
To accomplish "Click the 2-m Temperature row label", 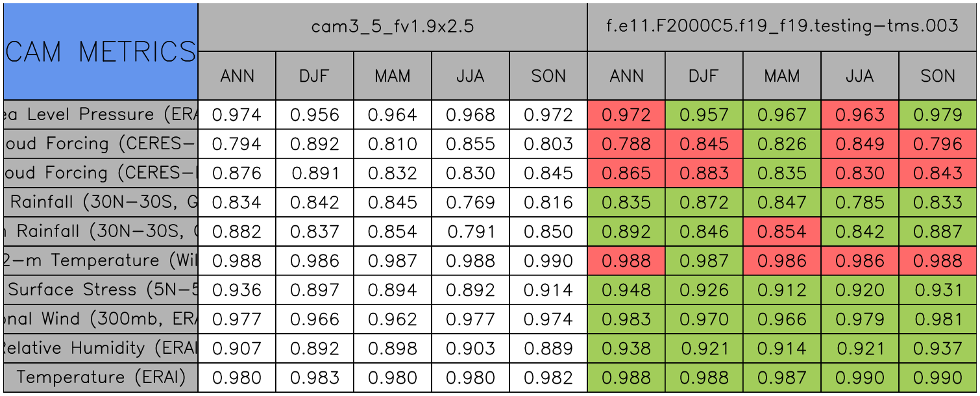I will [x=101, y=261].
